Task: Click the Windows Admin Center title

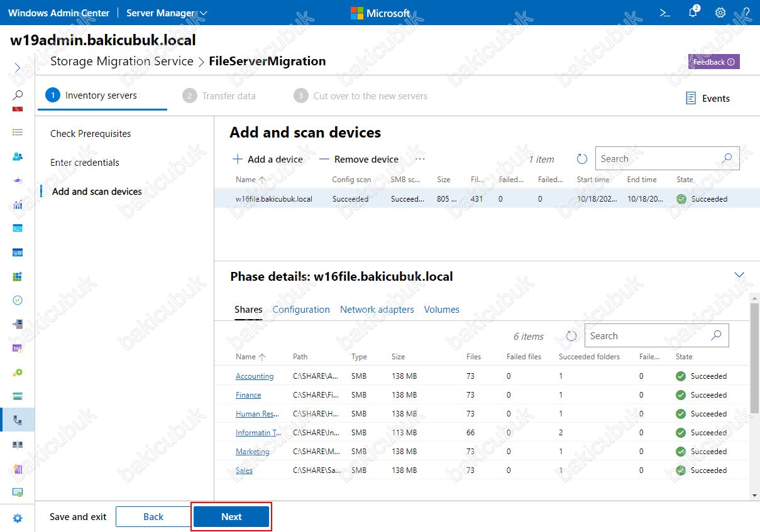Action: click(58, 13)
